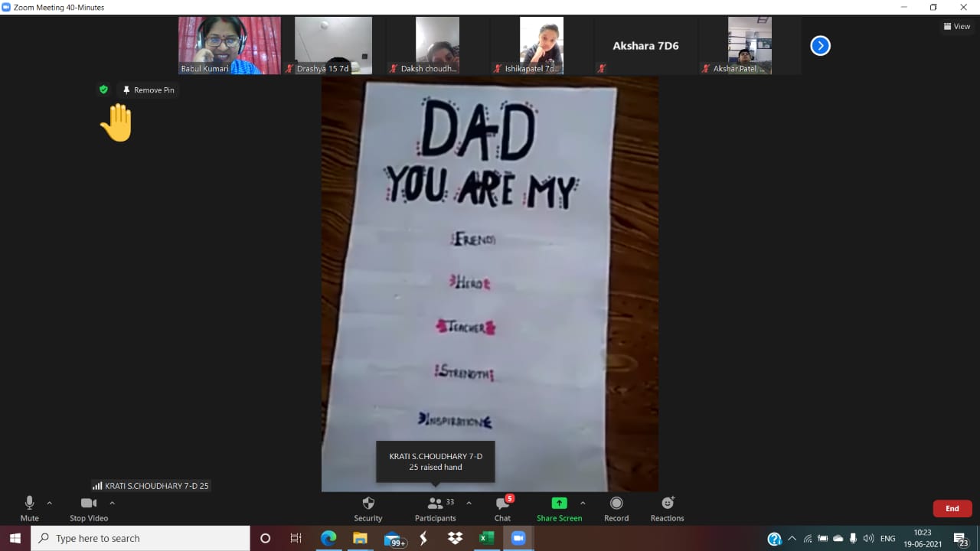Open the Participants panel
The height and width of the screenshot is (551, 980).
point(436,508)
